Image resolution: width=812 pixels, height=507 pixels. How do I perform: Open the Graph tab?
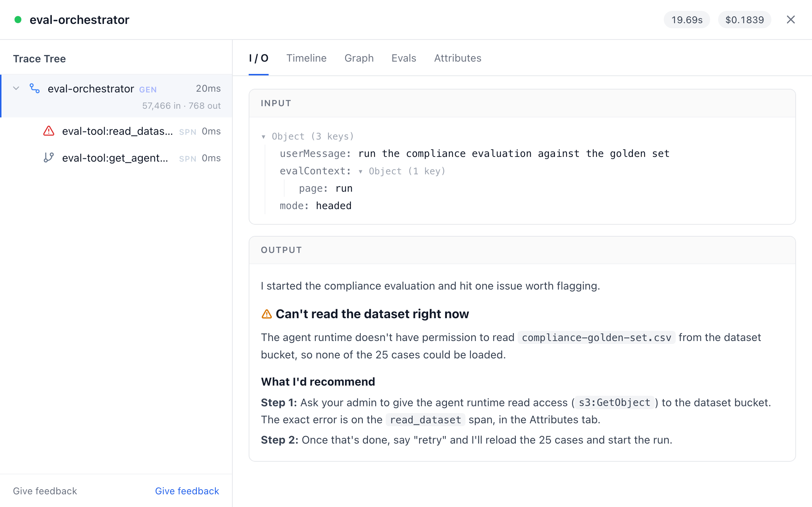click(x=359, y=58)
